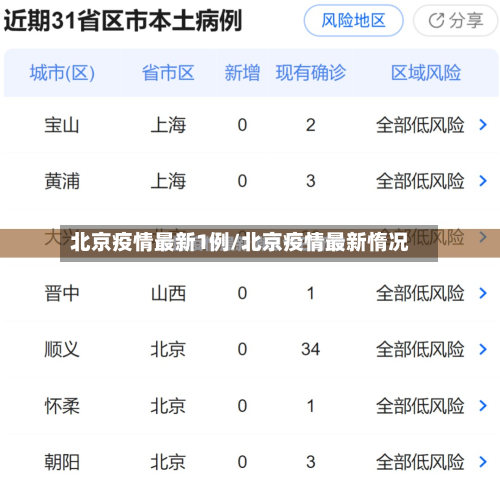
Task: Click the 顺义 city cell
Action: tap(62, 350)
